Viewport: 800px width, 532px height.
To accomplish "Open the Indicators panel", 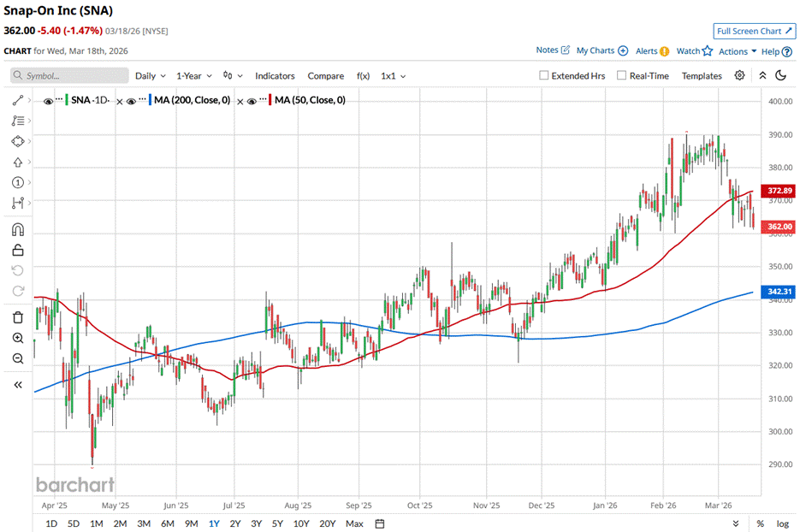I will pos(275,76).
